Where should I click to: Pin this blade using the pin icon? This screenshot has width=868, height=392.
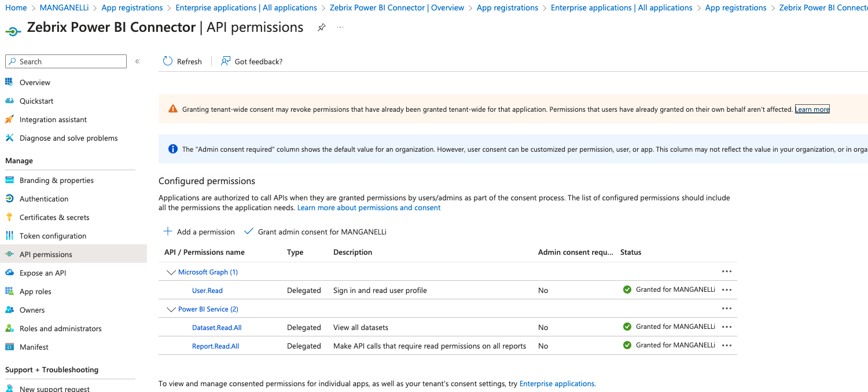pyautogui.click(x=322, y=28)
